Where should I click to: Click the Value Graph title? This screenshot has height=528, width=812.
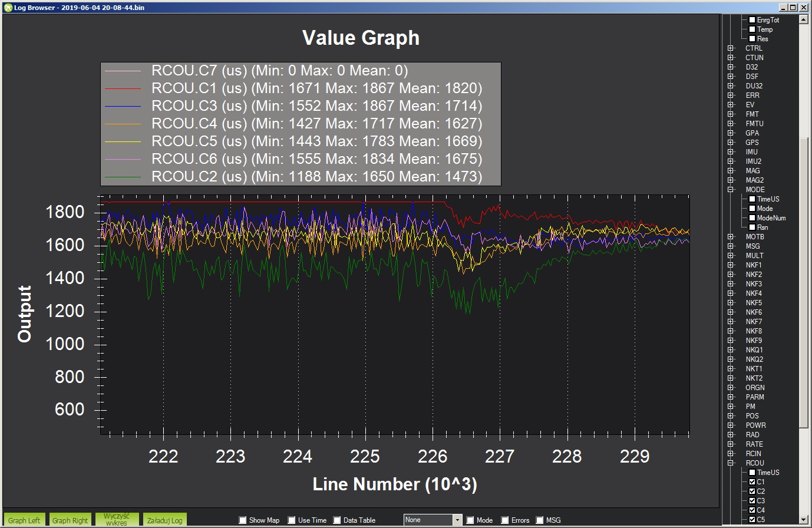pyautogui.click(x=361, y=38)
